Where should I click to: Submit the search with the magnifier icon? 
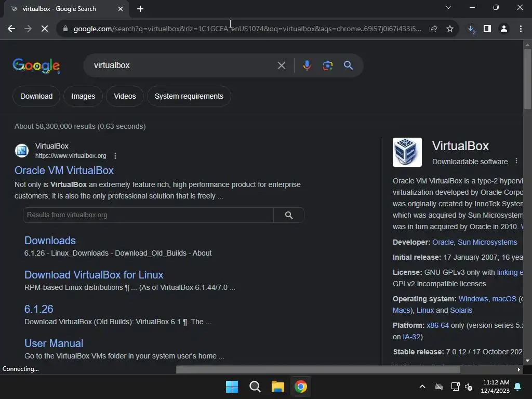(348, 65)
